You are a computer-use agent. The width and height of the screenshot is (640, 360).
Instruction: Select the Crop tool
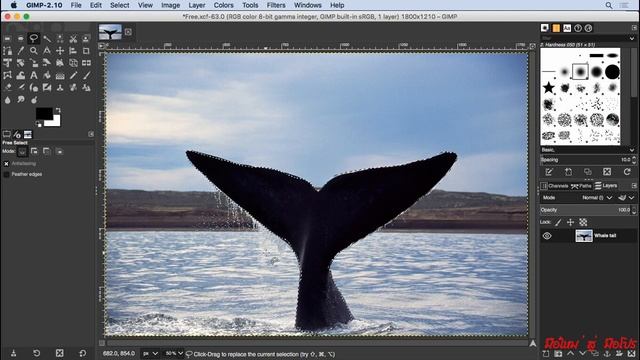[86, 51]
